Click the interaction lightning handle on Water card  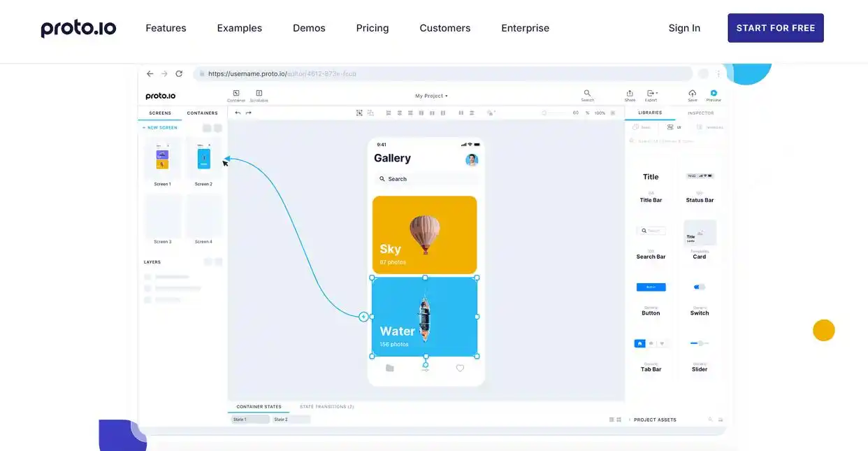(x=363, y=317)
